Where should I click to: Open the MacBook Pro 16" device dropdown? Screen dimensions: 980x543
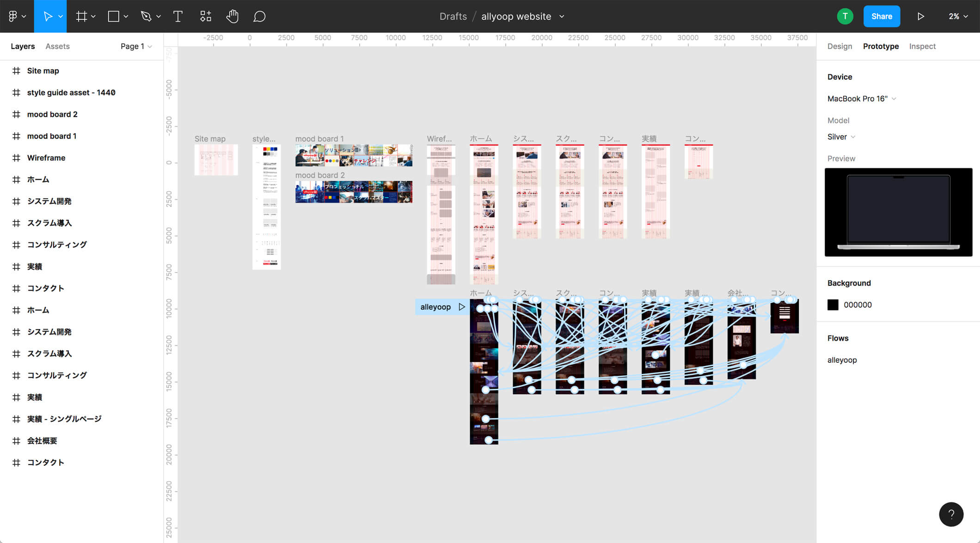point(862,98)
